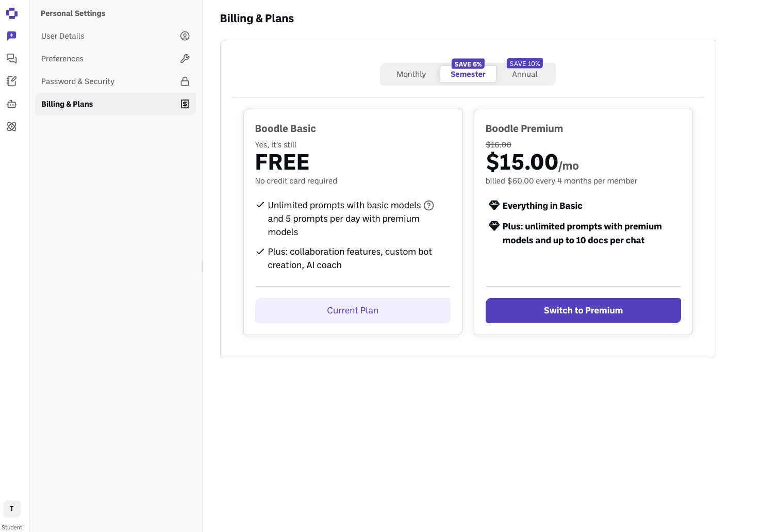This screenshot has width=778, height=532.
Task: Click the Billing & Plans page heading
Action: click(257, 19)
